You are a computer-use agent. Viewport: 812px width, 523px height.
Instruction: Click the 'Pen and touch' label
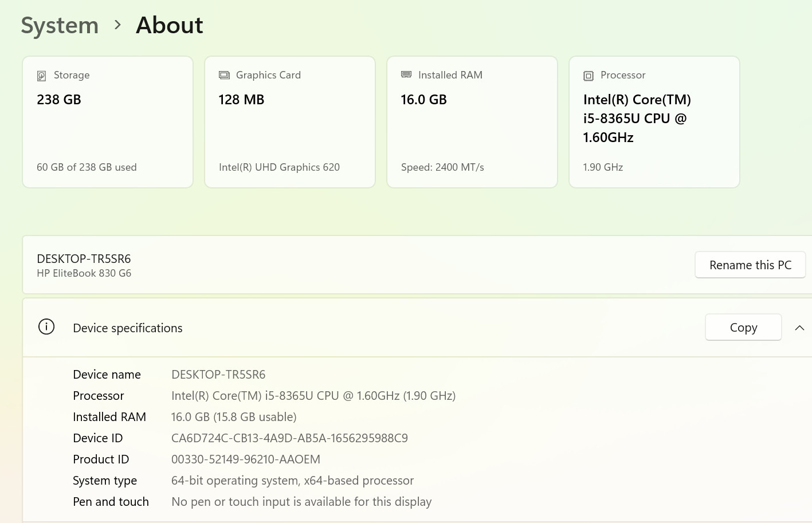[x=111, y=502]
